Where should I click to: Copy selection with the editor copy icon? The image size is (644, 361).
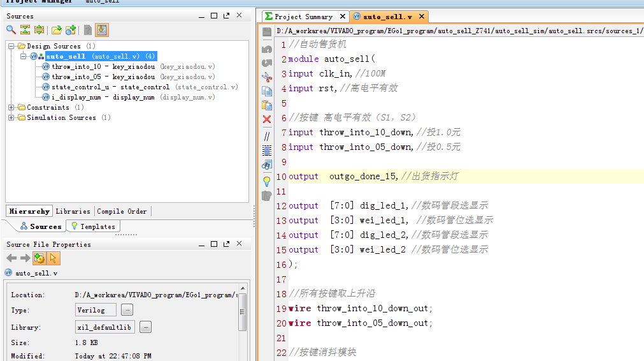coord(266,91)
